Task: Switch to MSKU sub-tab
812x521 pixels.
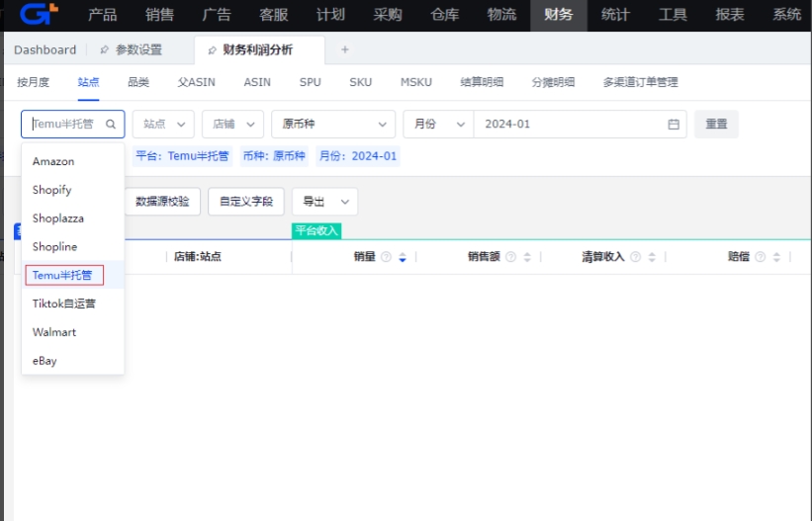Action: point(415,82)
